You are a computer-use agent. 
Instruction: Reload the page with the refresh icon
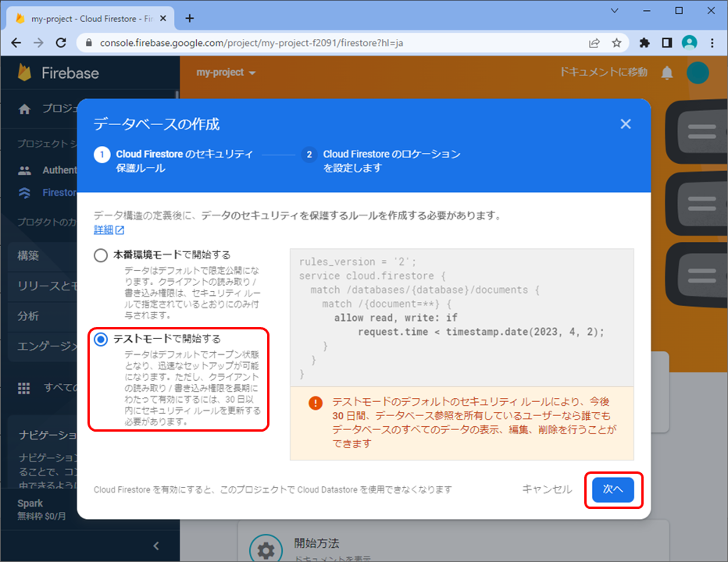point(61,43)
